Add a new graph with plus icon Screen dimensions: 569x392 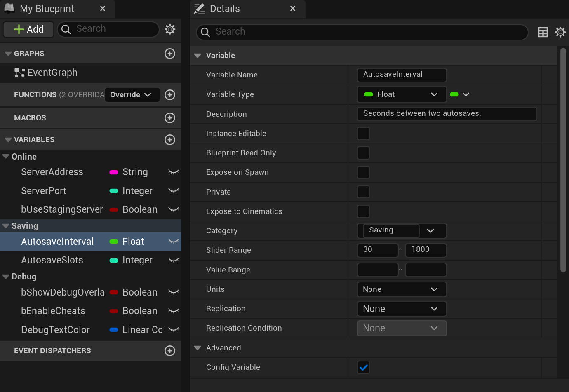170,54
